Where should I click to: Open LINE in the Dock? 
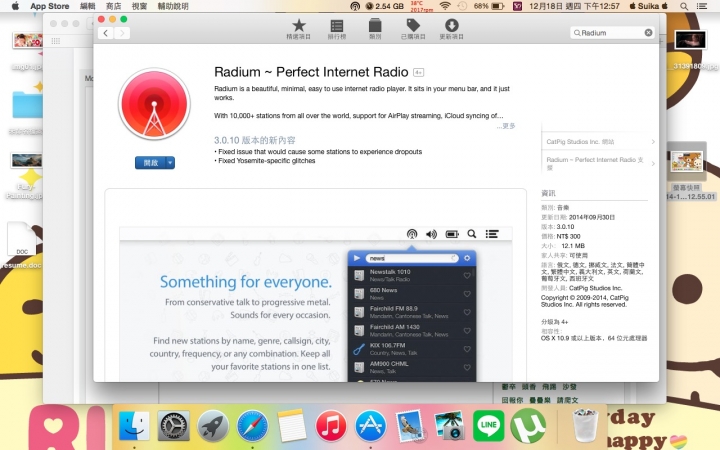pyautogui.click(x=489, y=426)
